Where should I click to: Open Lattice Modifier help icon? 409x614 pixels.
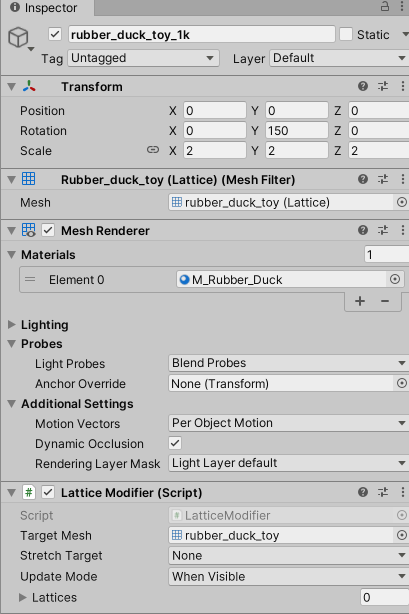pyautogui.click(x=363, y=492)
